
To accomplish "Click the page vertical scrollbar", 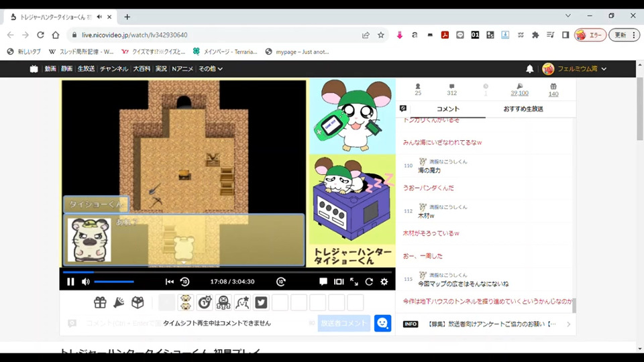I will tap(640, 109).
